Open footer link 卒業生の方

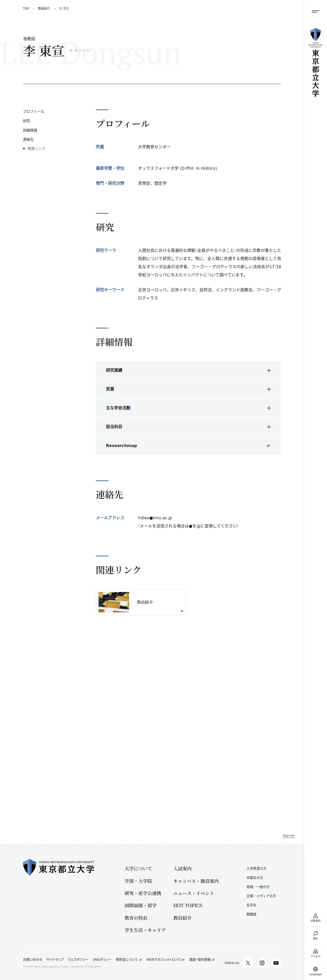point(255,878)
